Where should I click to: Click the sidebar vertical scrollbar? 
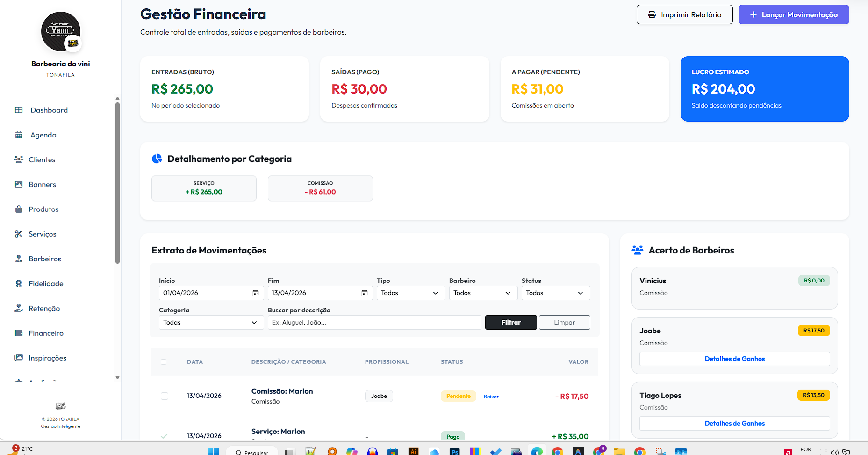117,182
